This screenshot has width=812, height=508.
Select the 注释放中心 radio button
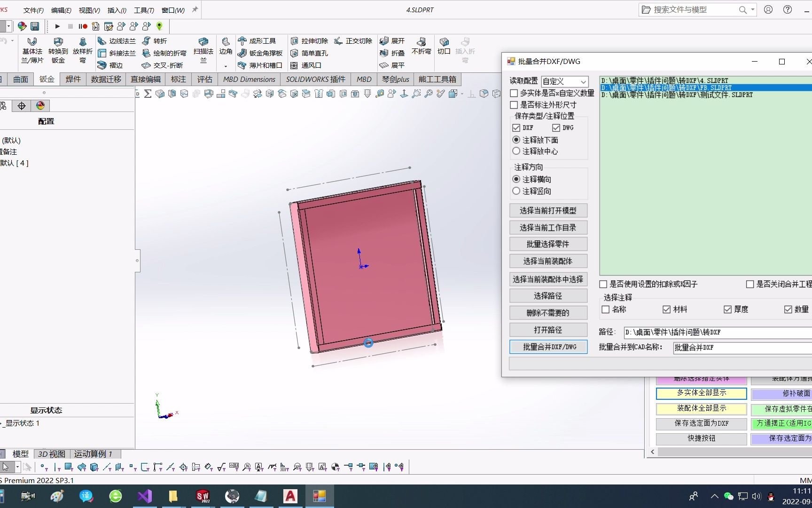click(x=516, y=151)
